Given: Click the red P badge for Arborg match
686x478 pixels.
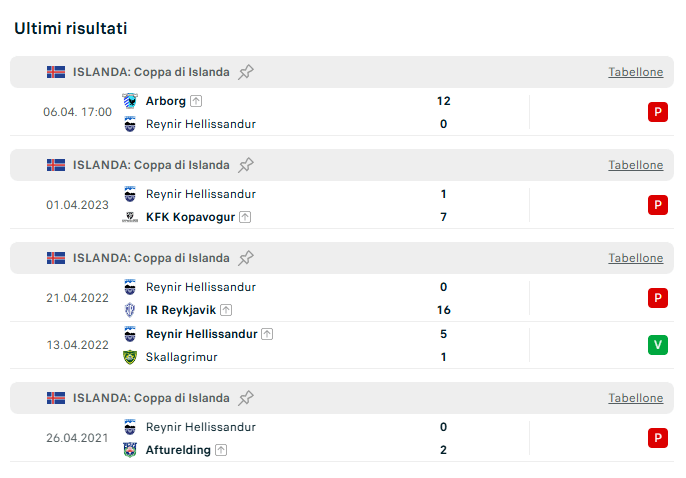Looking at the screenshot, I should point(657,112).
